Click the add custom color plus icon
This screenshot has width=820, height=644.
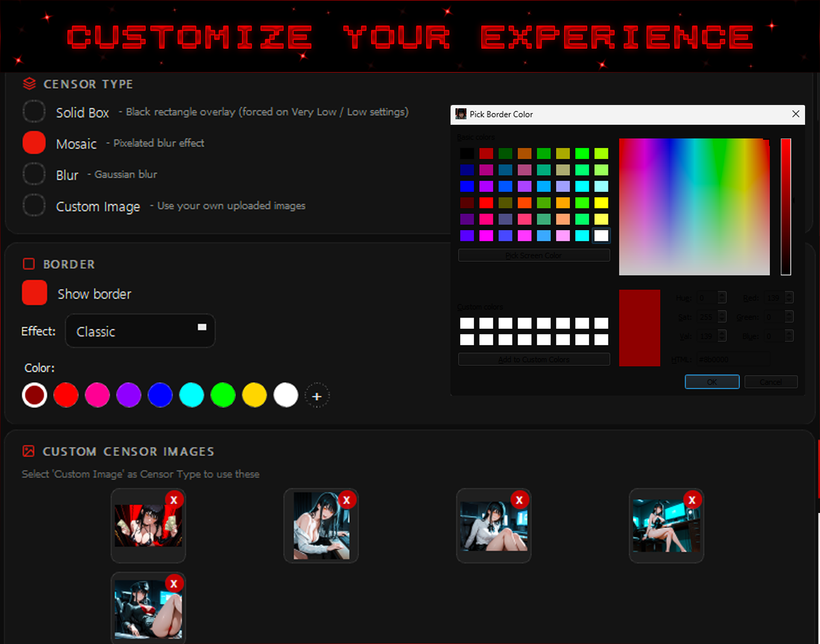tap(316, 396)
